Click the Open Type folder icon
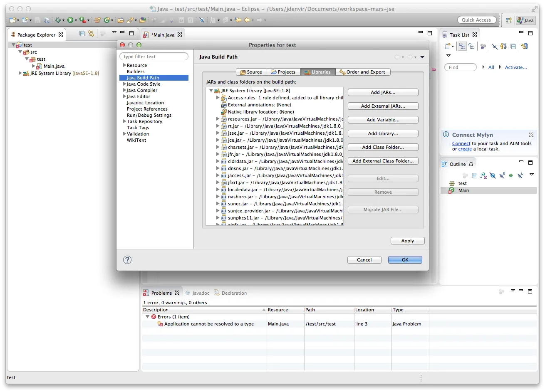 point(121,20)
